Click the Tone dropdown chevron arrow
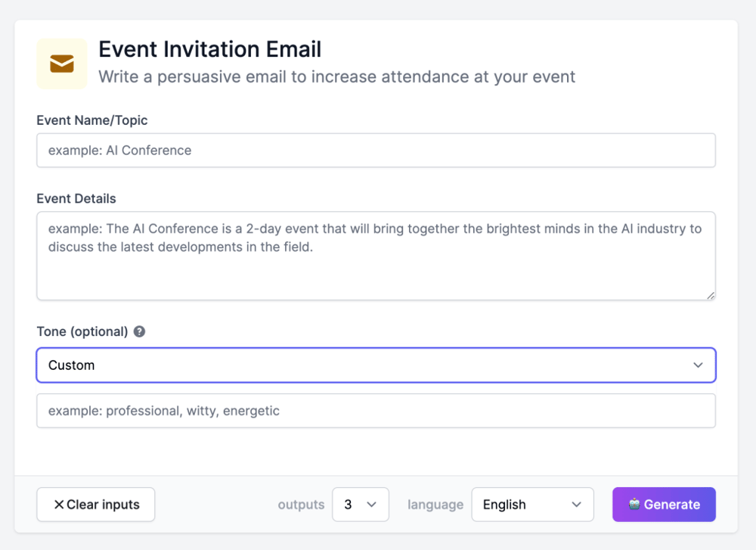The image size is (756, 550). coord(697,365)
